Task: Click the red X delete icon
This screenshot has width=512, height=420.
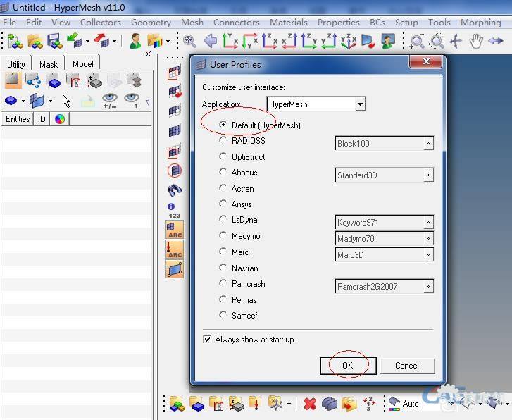Action: click(309, 404)
